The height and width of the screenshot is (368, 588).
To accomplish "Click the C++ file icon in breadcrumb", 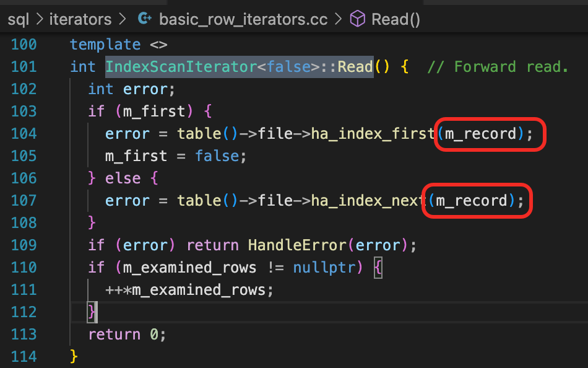I will pyautogui.click(x=145, y=19).
